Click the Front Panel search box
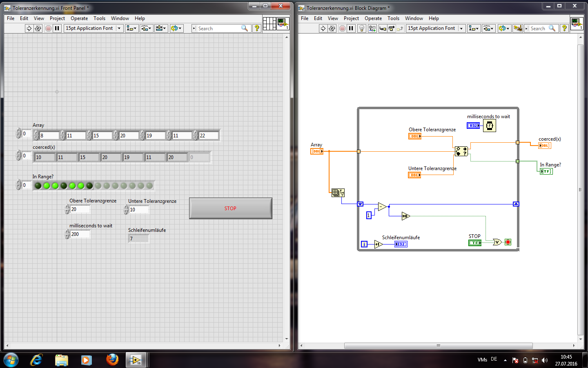The image size is (588, 368). pyautogui.click(x=220, y=28)
